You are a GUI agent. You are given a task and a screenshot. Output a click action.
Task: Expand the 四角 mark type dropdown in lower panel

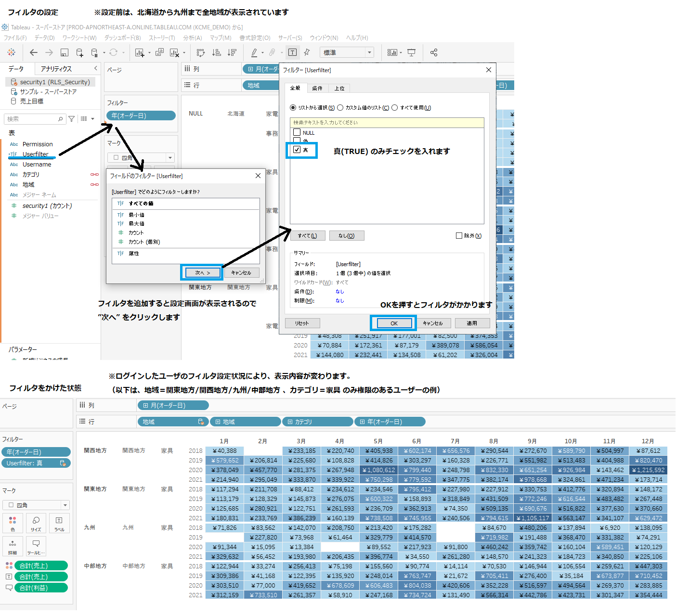65,505
